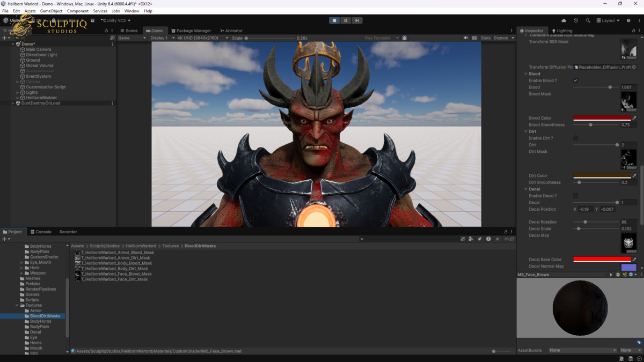Click the Project panel search field

[409, 239]
